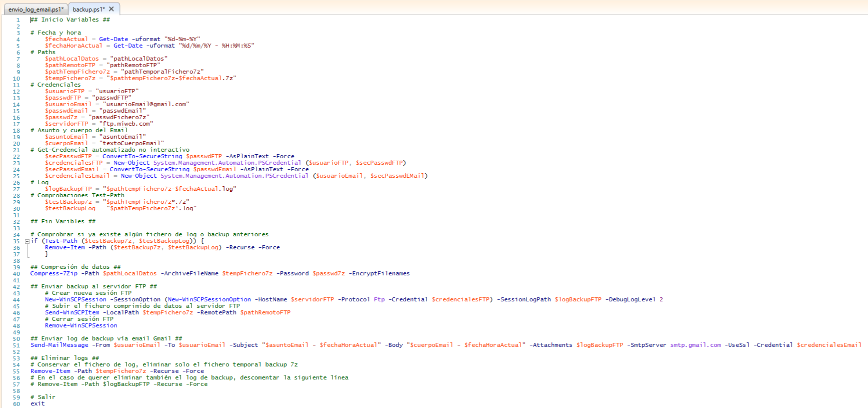Click the Remove-Item command on line 36
Screen dimensions: 868x408
pyautogui.click(x=65, y=248)
